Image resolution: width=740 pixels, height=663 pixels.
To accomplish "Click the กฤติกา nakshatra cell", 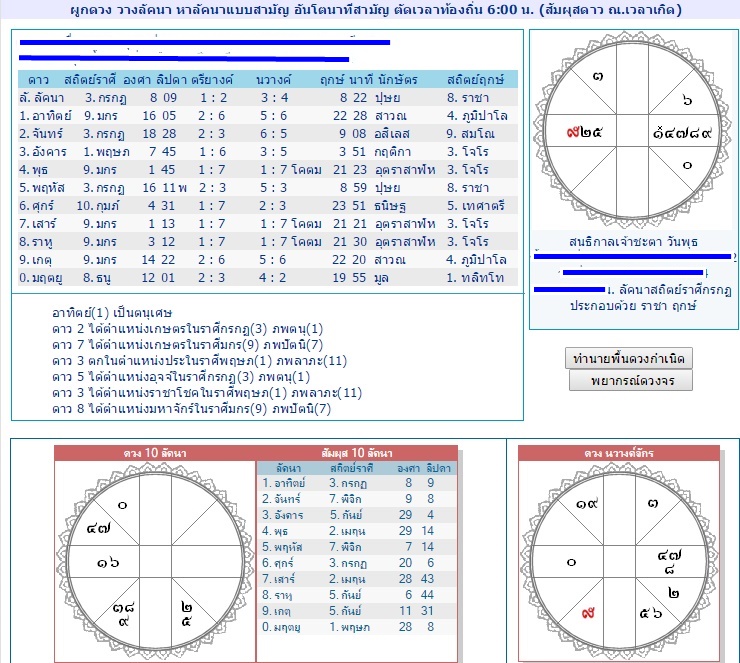I will tap(393, 151).
